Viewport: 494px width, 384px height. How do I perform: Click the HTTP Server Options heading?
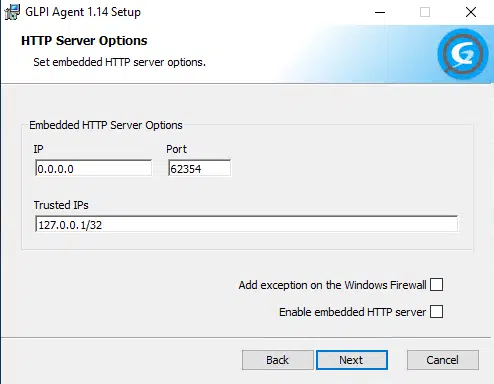[84, 41]
